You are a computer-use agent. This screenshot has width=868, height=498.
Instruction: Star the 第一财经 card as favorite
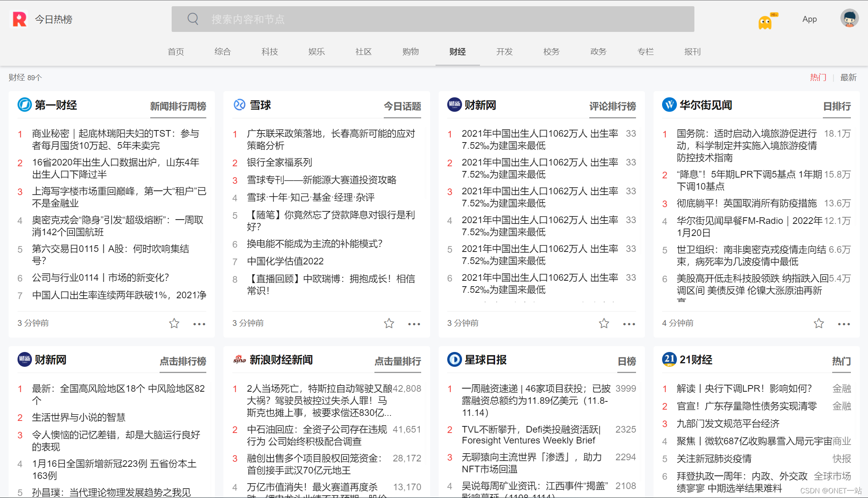click(x=174, y=323)
